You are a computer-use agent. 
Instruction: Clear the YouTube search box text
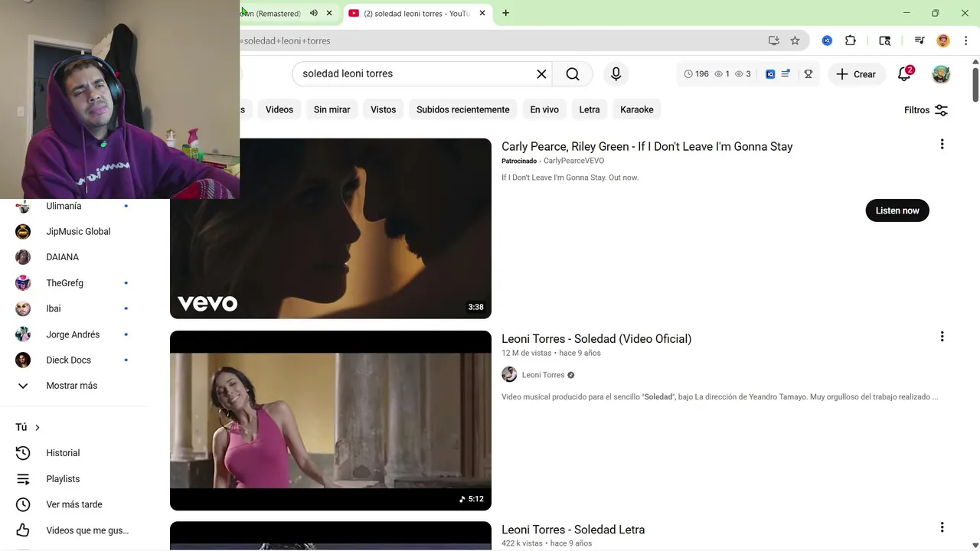(x=541, y=74)
